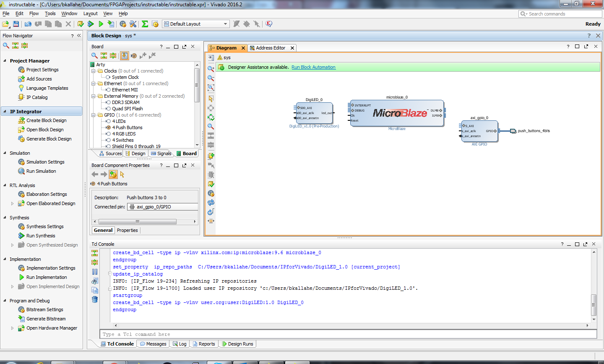Screen dimensions: 604x364
Task: Expand all in Flow Navigator toolbar
Action: pyautogui.click(x=24, y=45)
